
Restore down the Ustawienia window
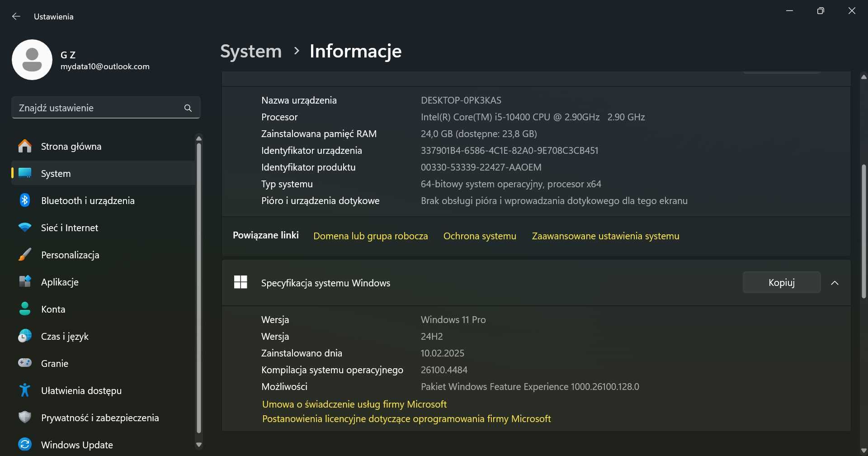tap(821, 11)
